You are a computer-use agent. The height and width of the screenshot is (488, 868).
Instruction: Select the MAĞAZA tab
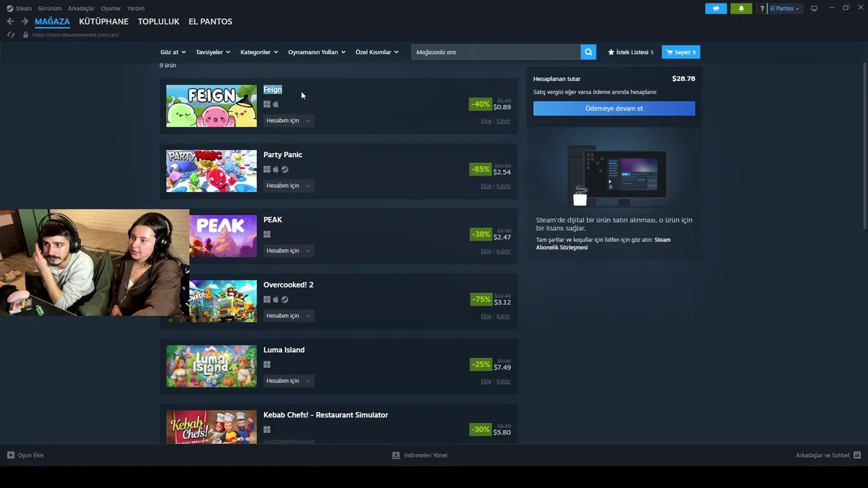(x=52, y=22)
